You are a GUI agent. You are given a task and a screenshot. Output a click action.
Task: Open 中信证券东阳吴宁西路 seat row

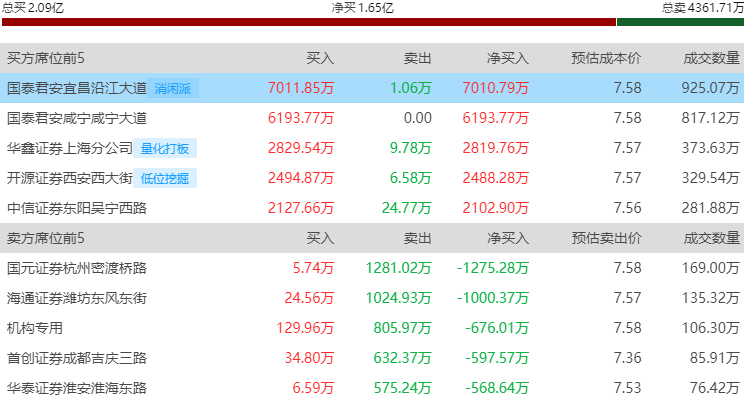pos(372,208)
